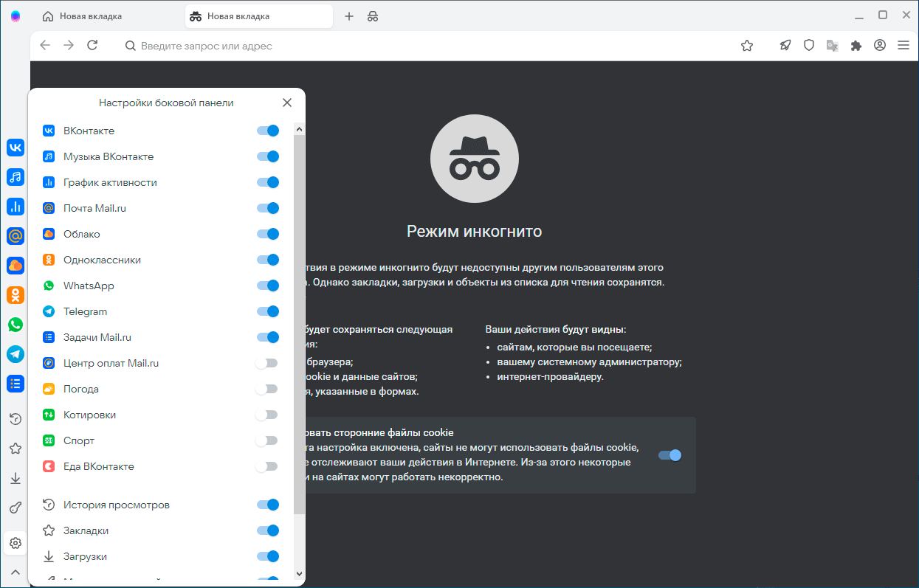Click large incognito avatar image
Viewport: 919px width, 588px height.
coord(475,158)
